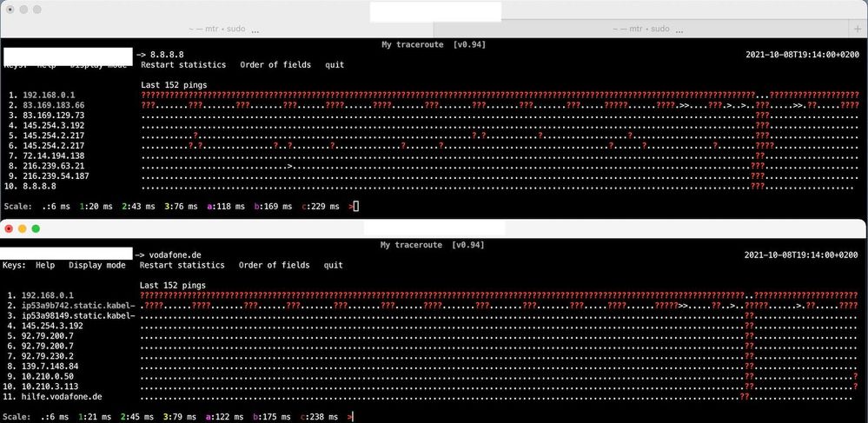868x423 pixels.
Task: Select hop 'ip53a9b742.static.kabel-' in lower trace
Action: click(x=78, y=306)
